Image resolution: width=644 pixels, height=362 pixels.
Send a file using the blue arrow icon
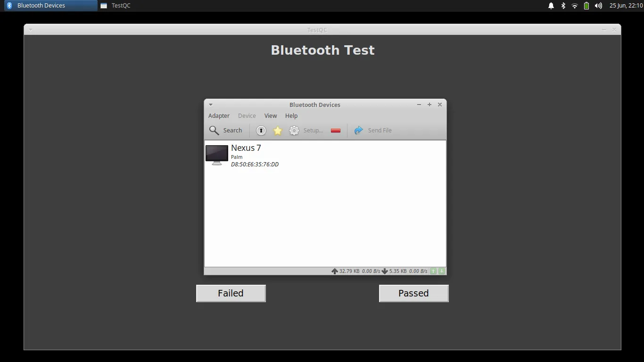click(x=358, y=130)
